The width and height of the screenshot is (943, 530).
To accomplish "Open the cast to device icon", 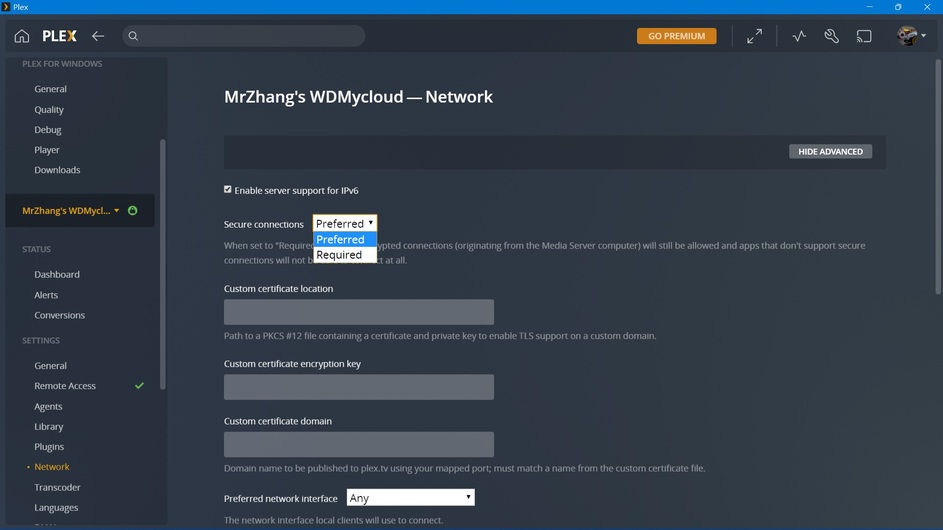I will tap(864, 36).
